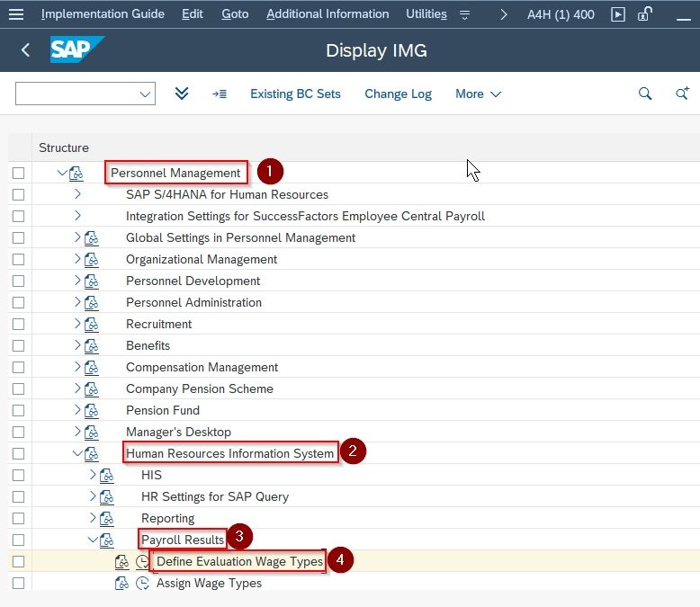
Task: Click the unlock padlock icon in header
Action: tap(645, 13)
